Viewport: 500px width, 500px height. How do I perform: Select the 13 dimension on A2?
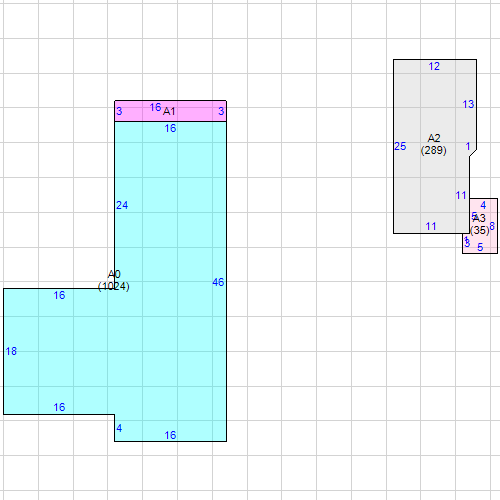click(x=468, y=104)
